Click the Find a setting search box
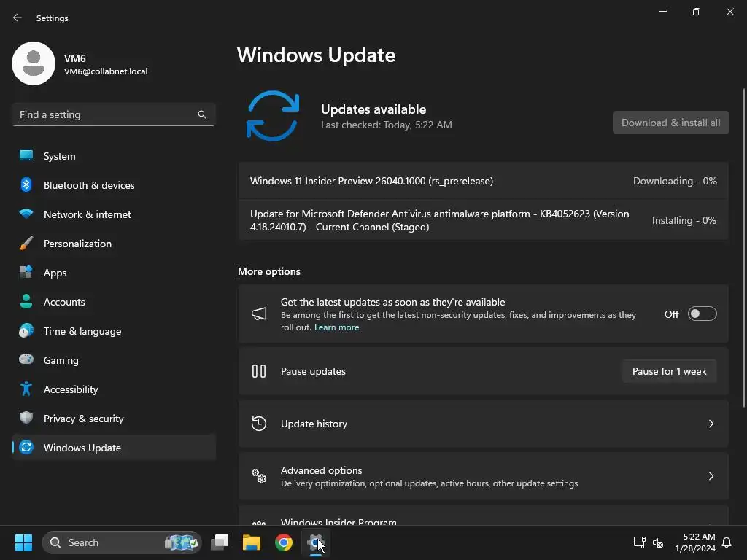This screenshot has height=560, width=747. pos(114,114)
